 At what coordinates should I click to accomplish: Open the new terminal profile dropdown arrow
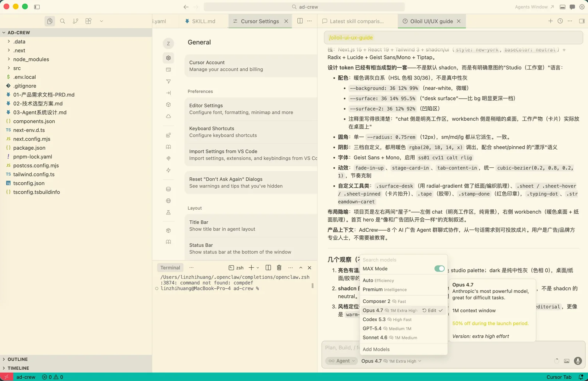pos(258,268)
